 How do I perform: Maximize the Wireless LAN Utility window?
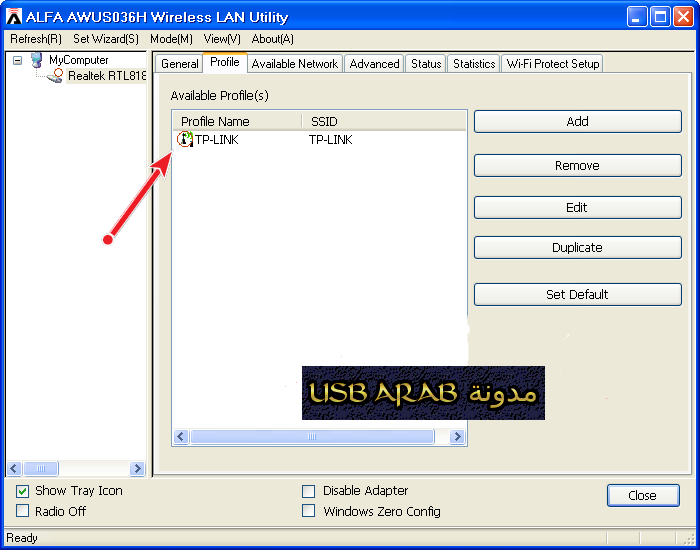coord(660,17)
